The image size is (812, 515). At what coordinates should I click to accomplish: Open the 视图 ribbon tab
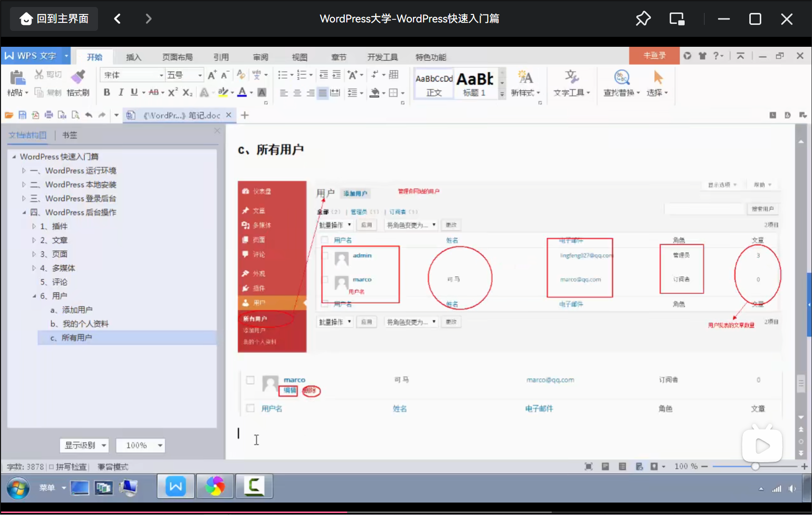(x=300, y=57)
